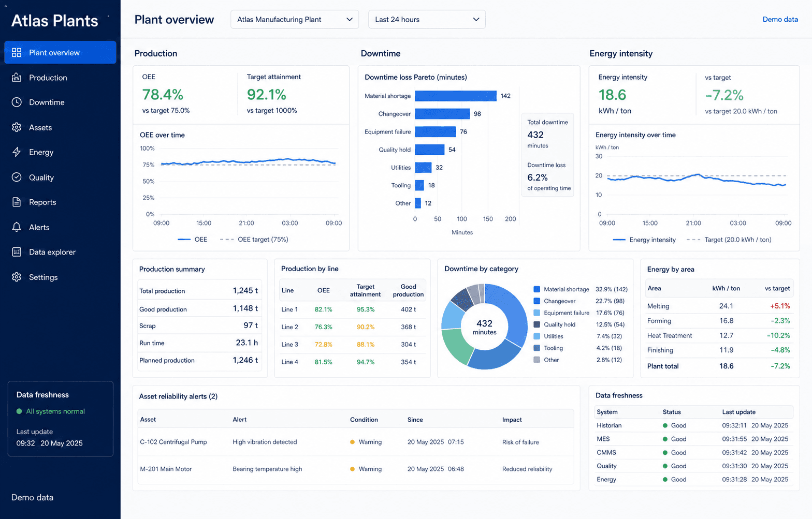
Task: Open the Reports sidebar link
Action: pyautogui.click(x=60, y=202)
